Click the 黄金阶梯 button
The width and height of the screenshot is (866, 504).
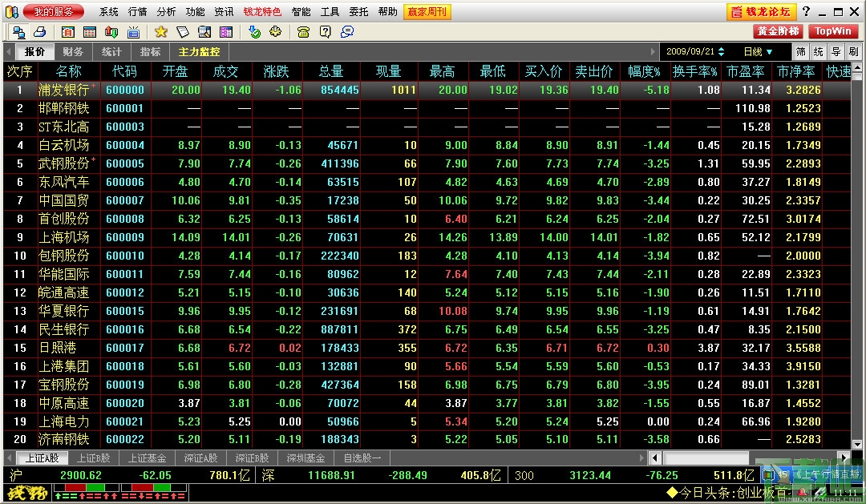pos(778,31)
